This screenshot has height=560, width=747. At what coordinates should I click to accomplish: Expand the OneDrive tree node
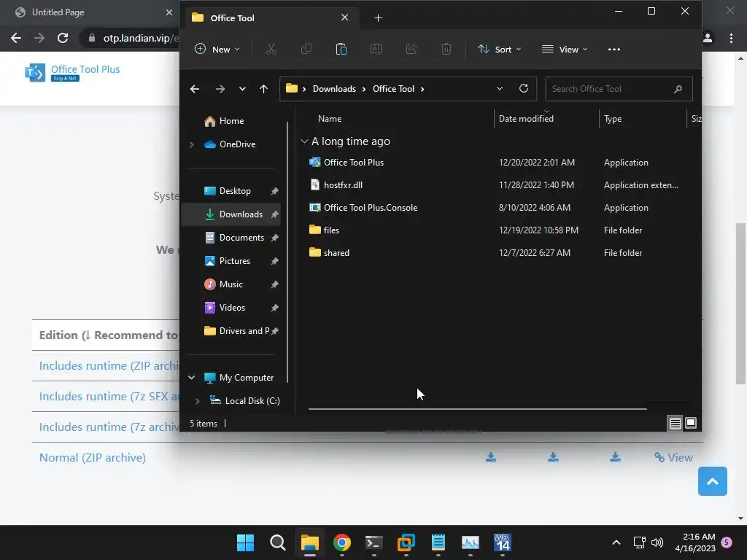pos(192,144)
